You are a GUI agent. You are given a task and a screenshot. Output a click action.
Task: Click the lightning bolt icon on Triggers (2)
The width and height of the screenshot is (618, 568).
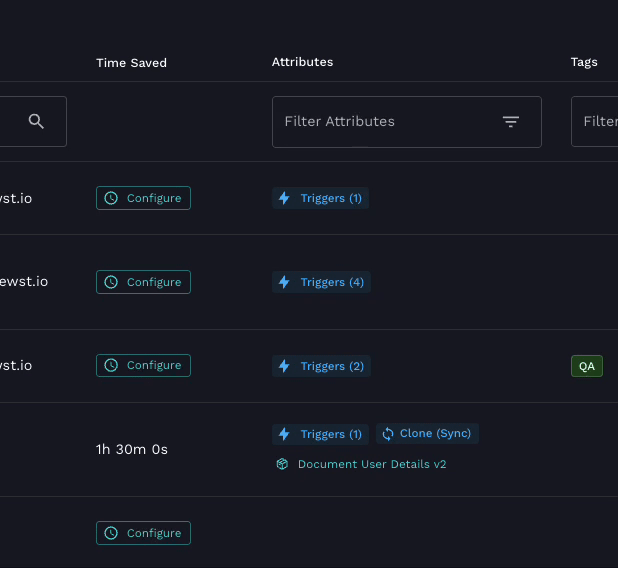[284, 366]
